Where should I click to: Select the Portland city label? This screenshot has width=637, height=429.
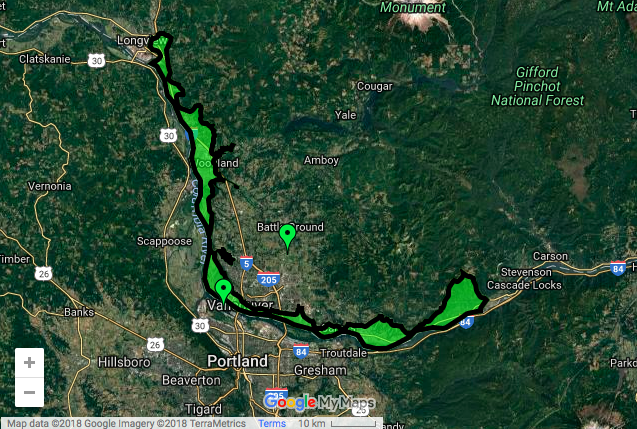pyautogui.click(x=237, y=361)
